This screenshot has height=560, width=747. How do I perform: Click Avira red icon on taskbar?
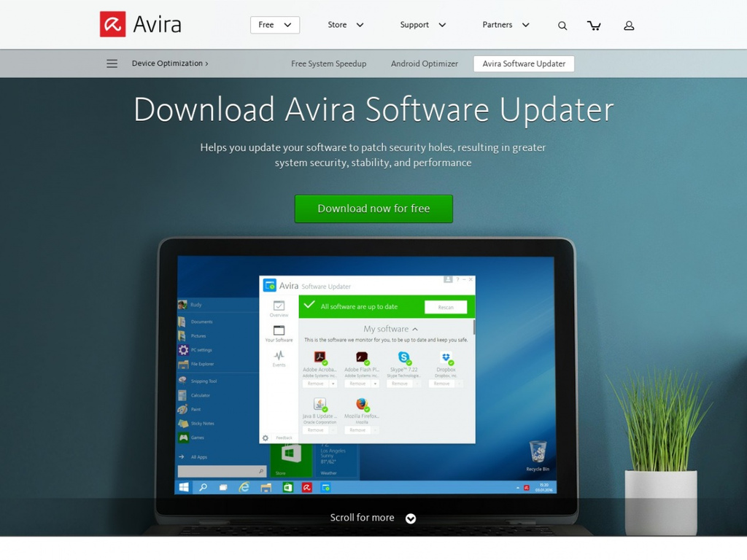coord(307,487)
